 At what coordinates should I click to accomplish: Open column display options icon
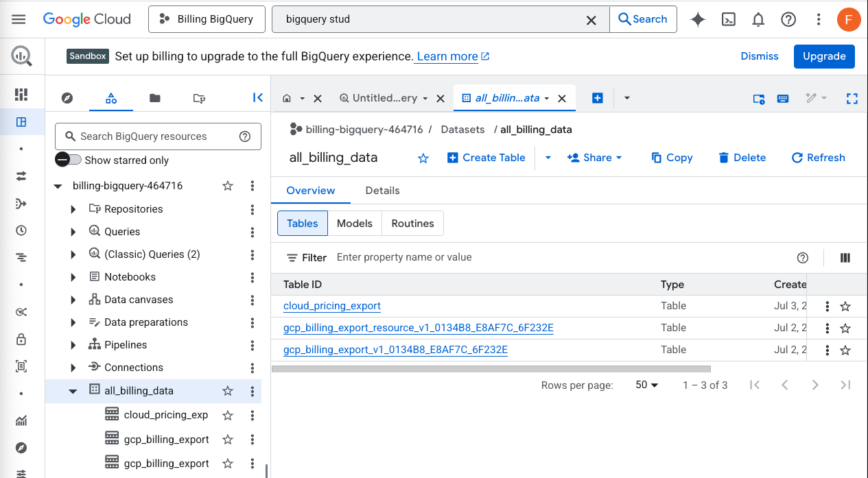845,258
